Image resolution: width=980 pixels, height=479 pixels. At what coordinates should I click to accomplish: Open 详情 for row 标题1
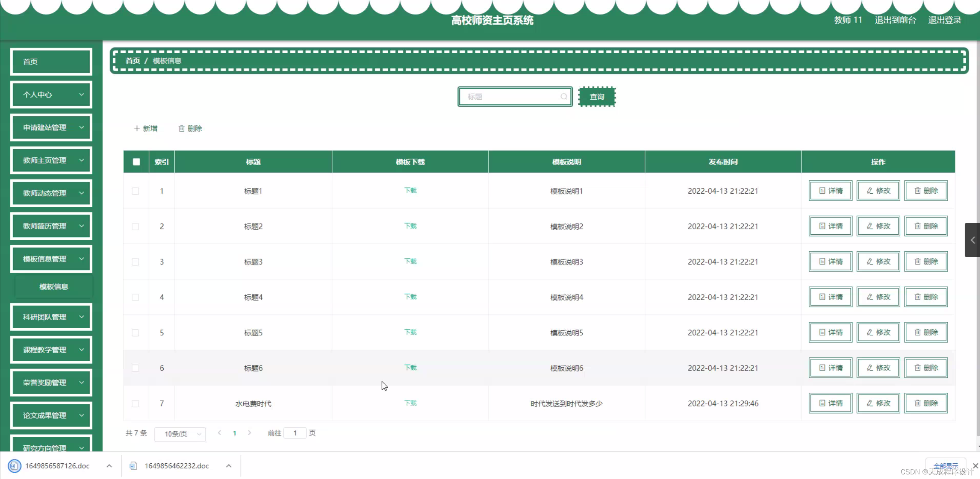tap(831, 191)
